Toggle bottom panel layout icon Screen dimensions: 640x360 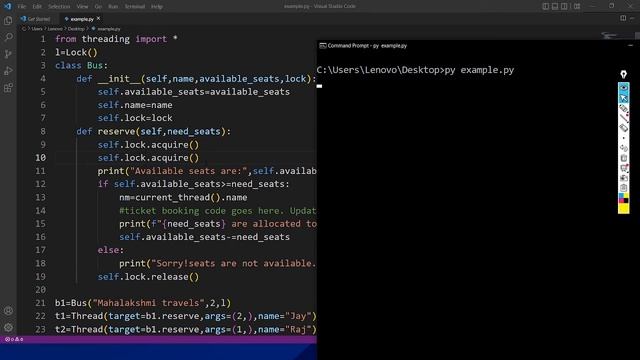pyautogui.click(x=555, y=6)
